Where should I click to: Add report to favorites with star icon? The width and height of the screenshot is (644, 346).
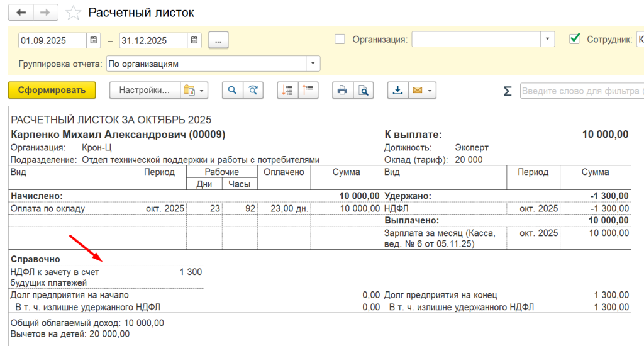(73, 13)
